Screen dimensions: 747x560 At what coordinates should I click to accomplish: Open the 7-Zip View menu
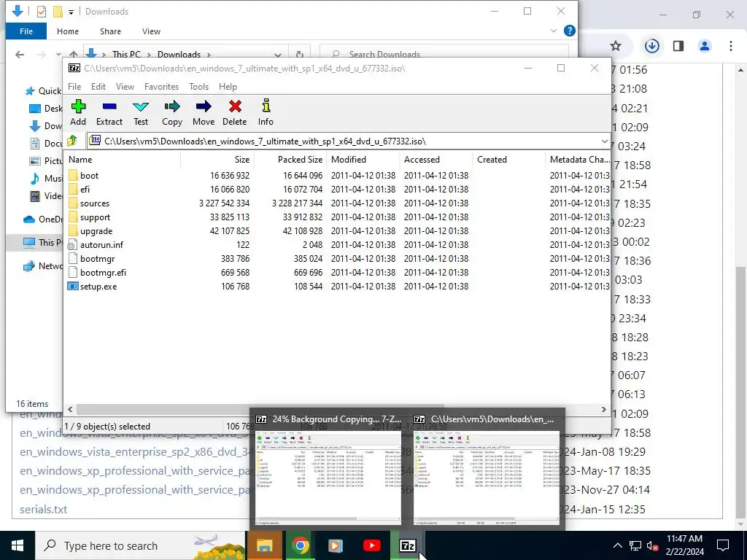pos(125,87)
